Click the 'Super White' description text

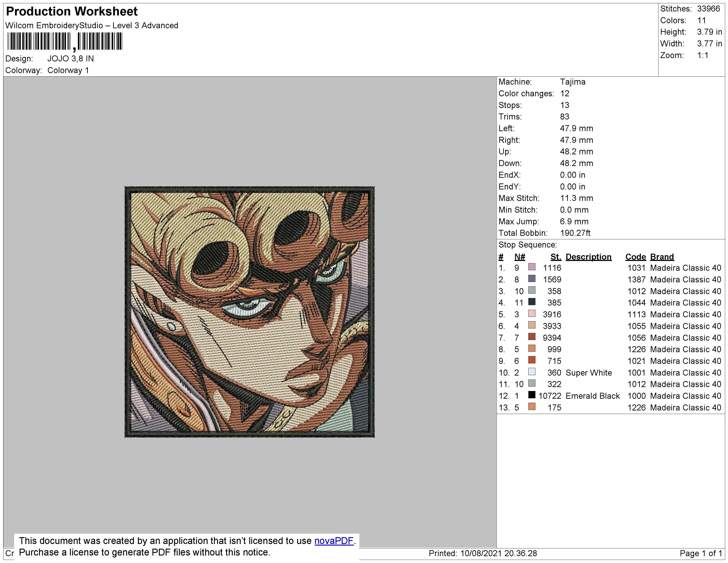click(589, 373)
